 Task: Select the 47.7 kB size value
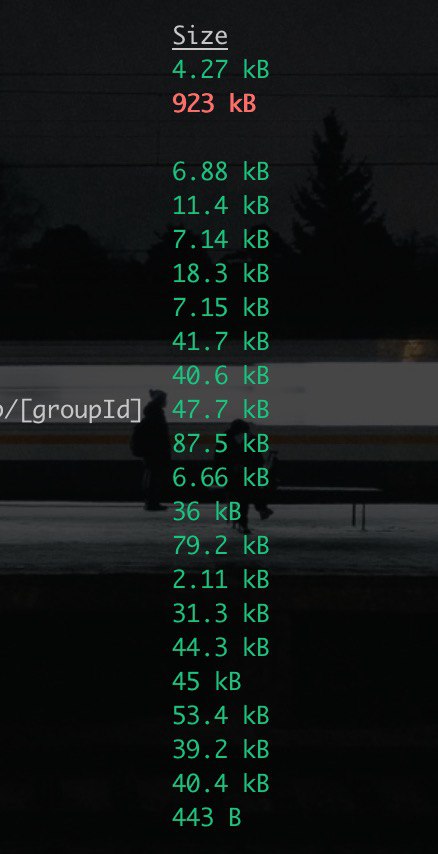tap(221, 410)
